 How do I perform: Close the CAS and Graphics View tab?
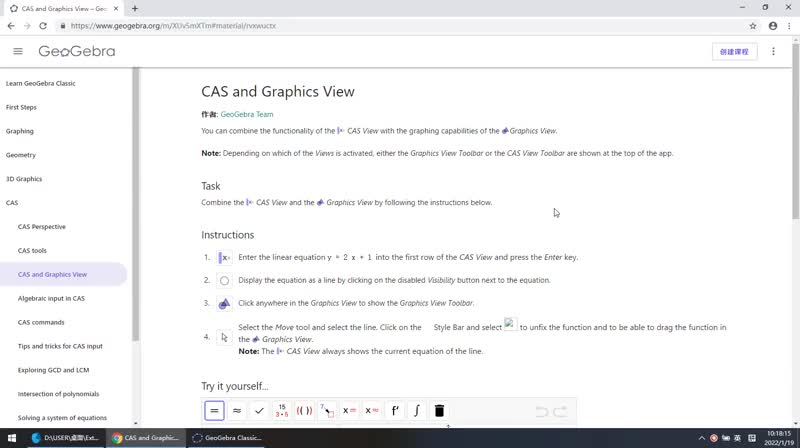click(x=116, y=9)
